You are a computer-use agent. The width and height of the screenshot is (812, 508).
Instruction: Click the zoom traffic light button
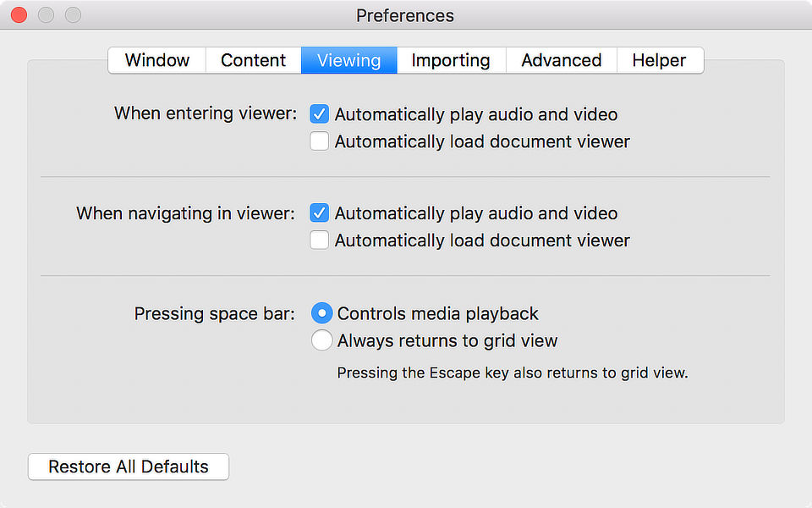click(74, 14)
